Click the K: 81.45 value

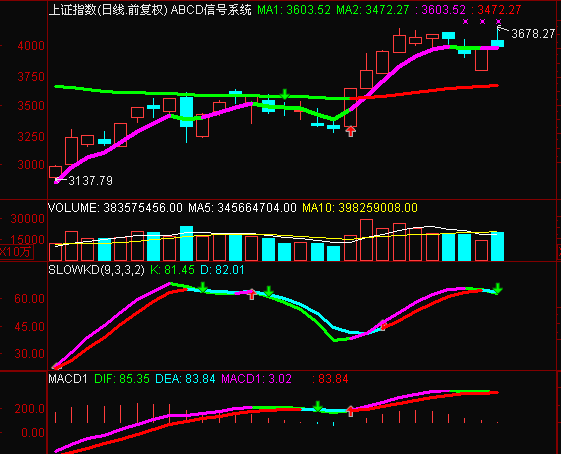click(172, 270)
